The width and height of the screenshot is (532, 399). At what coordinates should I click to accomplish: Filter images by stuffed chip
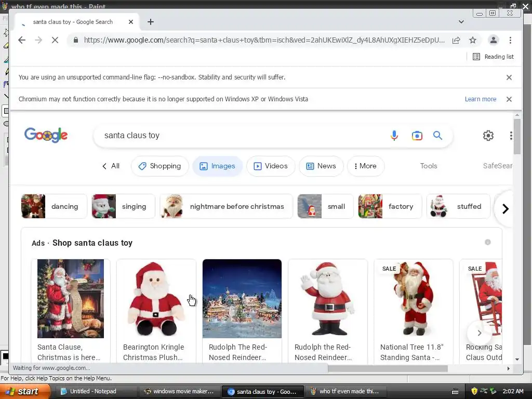pyautogui.click(x=458, y=206)
